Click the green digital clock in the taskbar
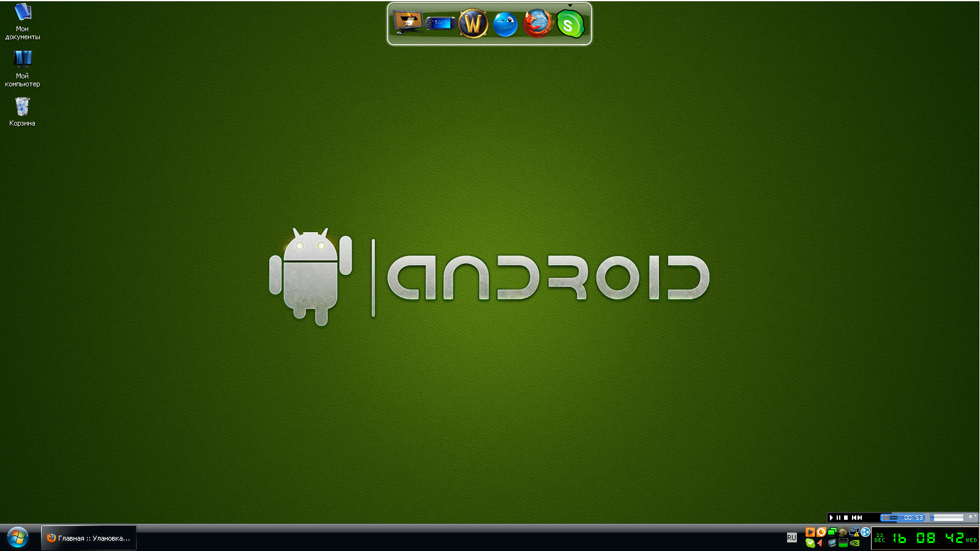 tap(925, 538)
